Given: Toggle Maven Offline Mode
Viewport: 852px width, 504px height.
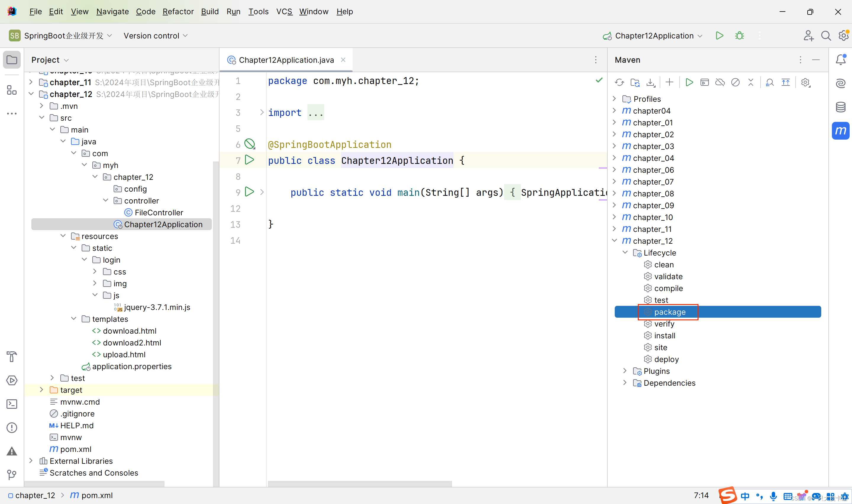Looking at the screenshot, I should click(720, 83).
